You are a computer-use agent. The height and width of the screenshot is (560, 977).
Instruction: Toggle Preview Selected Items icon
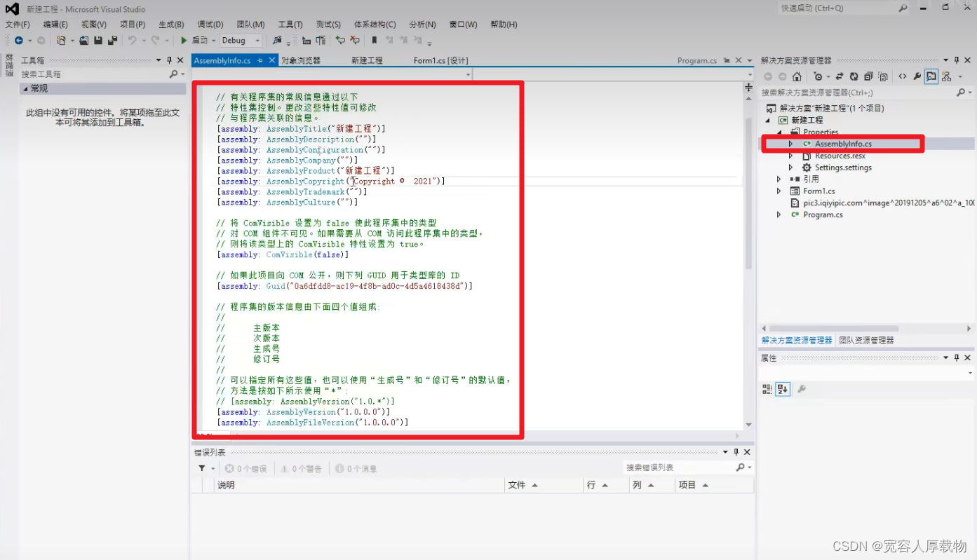tap(931, 76)
